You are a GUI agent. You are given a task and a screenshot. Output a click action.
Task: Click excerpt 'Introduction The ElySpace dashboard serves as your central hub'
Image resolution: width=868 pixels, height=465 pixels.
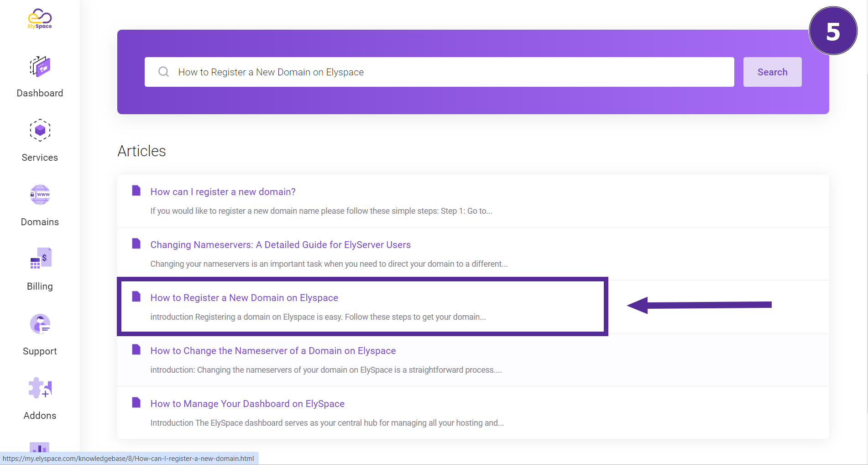point(327,423)
